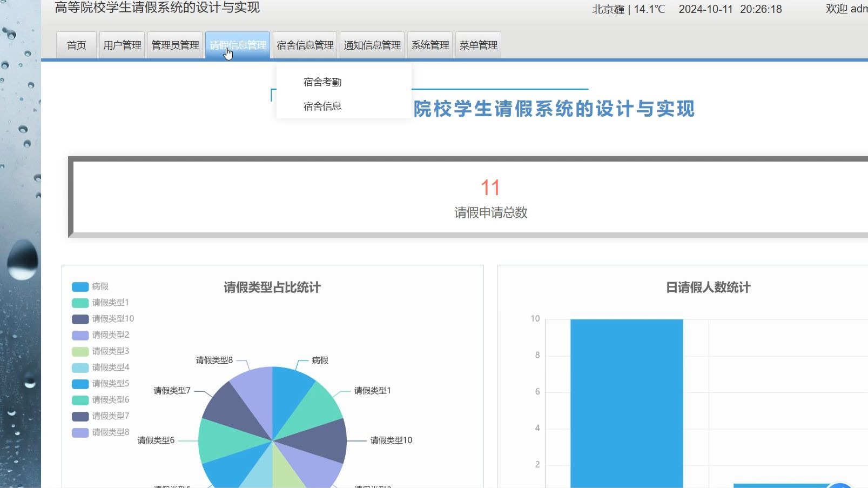Expand the 通知信息管理 dropdown
Viewport: 868px width, 488px height.
tap(372, 45)
